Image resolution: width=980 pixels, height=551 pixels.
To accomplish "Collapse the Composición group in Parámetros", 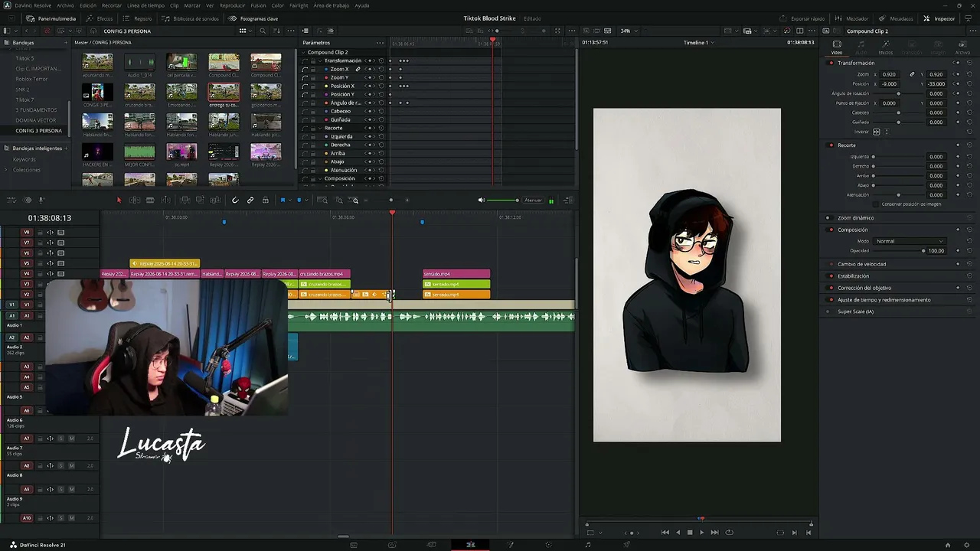I will pyautogui.click(x=320, y=179).
